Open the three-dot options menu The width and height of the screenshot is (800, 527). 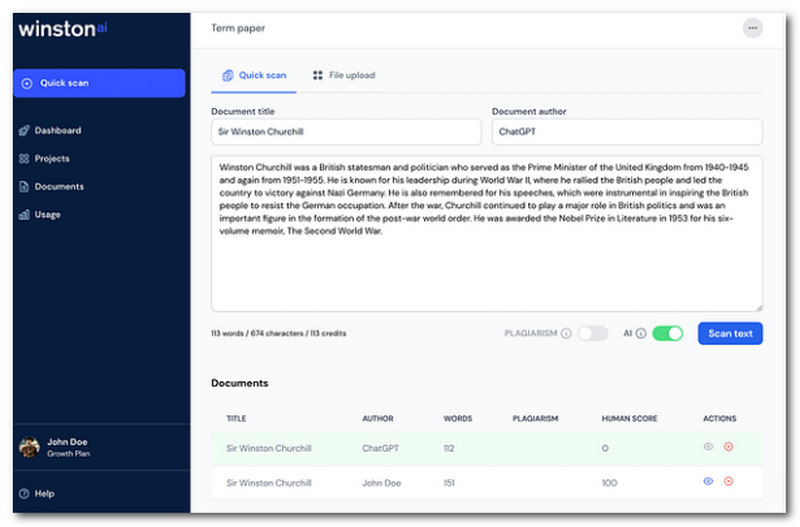click(x=752, y=28)
